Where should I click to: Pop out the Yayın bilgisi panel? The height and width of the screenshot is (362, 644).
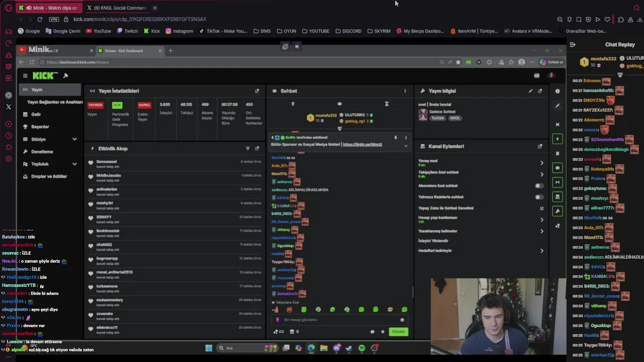[x=540, y=91]
